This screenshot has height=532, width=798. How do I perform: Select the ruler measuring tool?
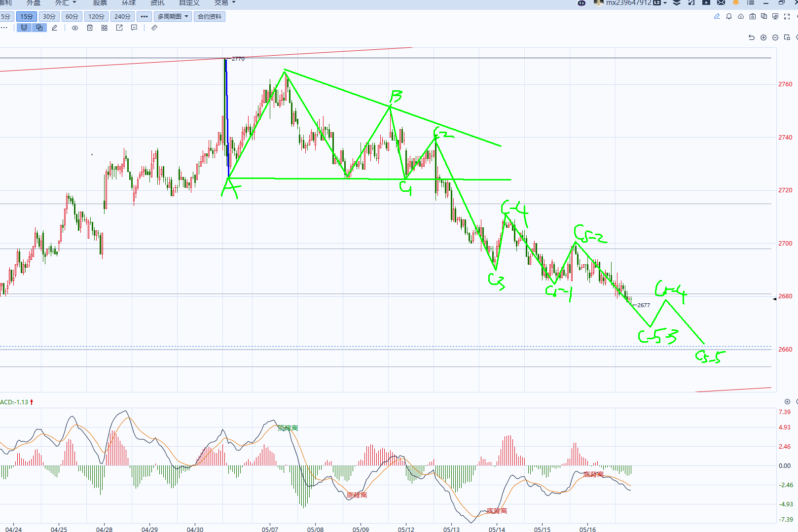coord(154,28)
